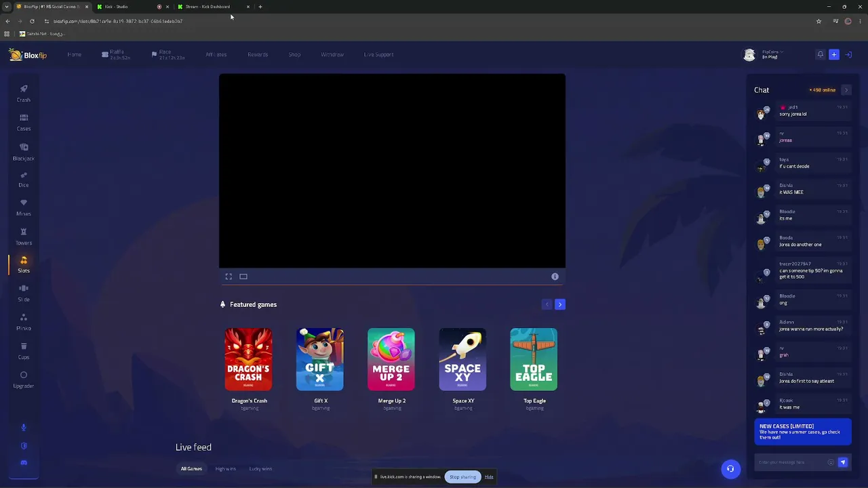
Task: Open the Withdraw page
Action: pyautogui.click(x=332, y=54)
